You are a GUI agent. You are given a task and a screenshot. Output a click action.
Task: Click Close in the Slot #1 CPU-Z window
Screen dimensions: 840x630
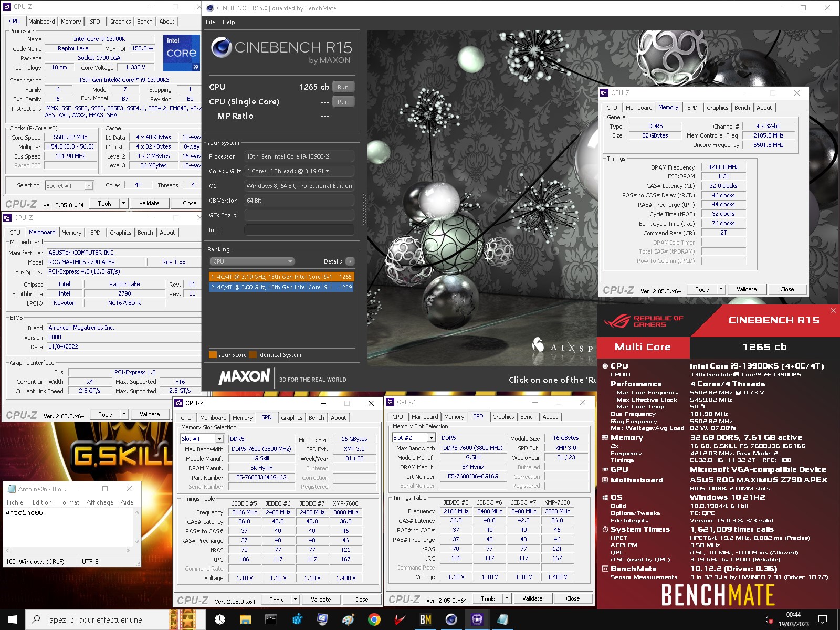(361, 600)
